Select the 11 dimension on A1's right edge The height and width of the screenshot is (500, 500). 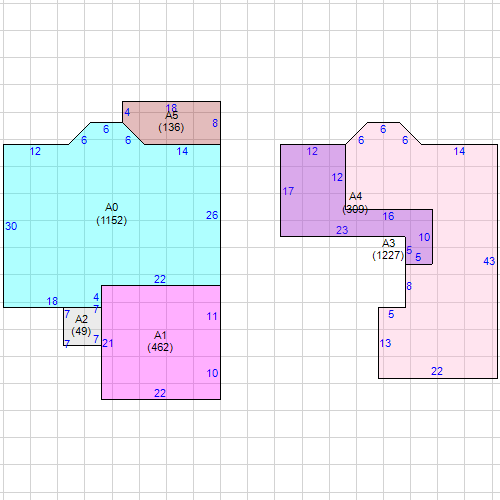(212, 316)
